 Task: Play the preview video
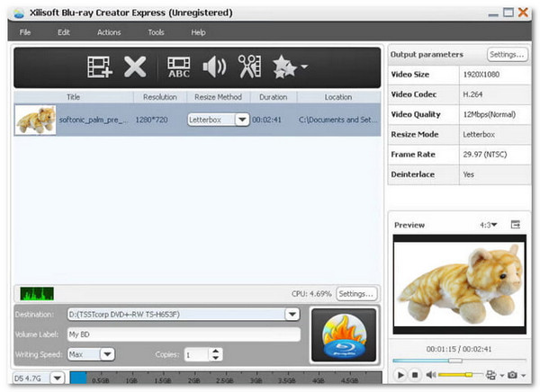(x=400, y=375)
